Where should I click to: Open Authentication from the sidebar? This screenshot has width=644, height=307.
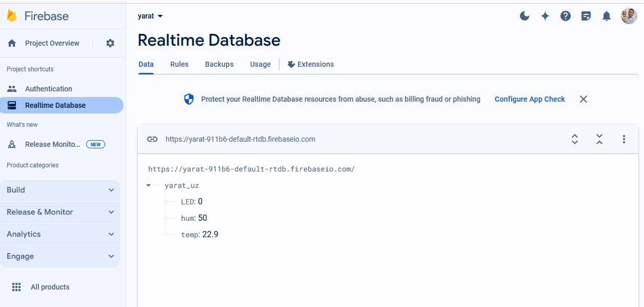click(x=49, y=89)
